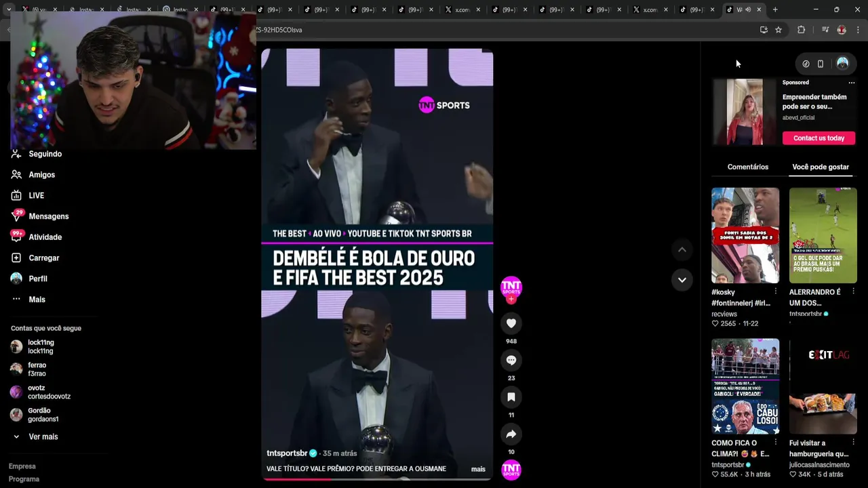Click 'recviews' author under #kosky card
Screen dimensions: 868x488
724,314
